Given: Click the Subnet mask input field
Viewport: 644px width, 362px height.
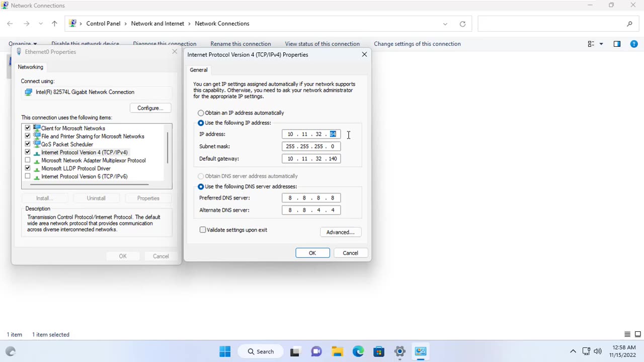Looking at the screenshot, I should pos(311,146).
